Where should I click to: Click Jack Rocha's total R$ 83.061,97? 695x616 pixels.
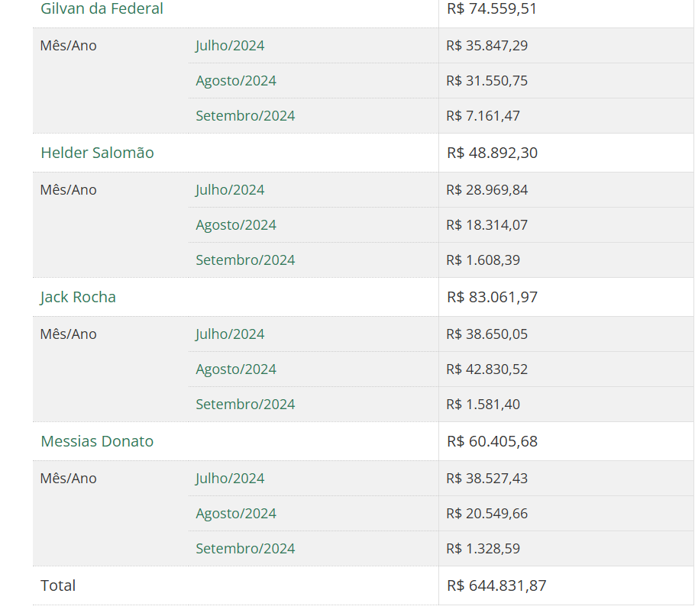coord(492,297)
